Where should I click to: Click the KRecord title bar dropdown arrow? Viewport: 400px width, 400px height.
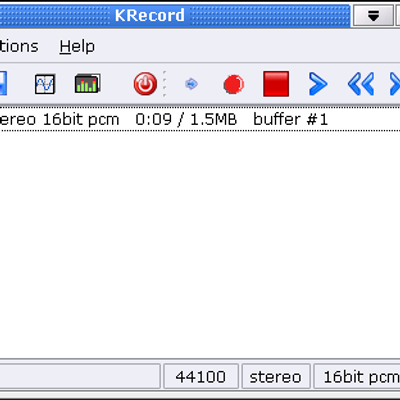[373, 15]
